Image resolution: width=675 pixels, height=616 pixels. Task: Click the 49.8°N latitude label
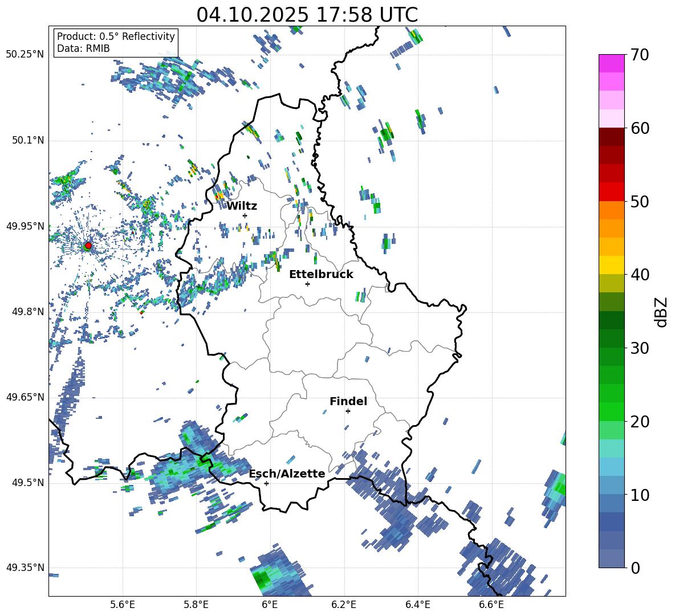(x=28, y=312)
